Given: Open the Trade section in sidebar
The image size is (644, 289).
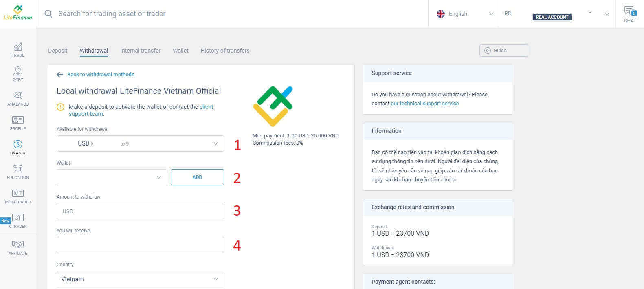Looking at the screenshot, I should click(x=18, y=50).
